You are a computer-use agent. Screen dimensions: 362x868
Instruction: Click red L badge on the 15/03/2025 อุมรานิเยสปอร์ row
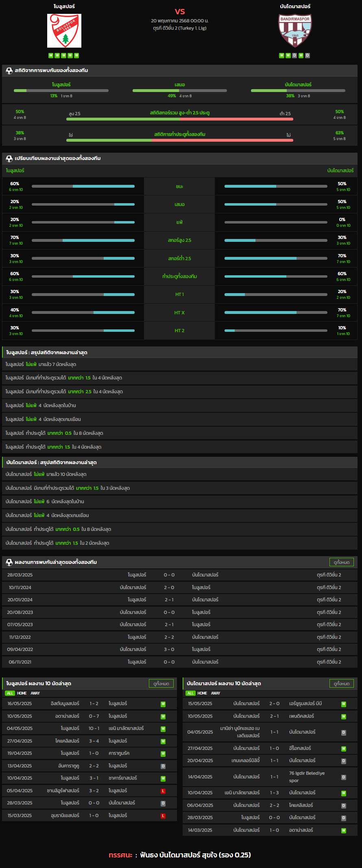163,816
